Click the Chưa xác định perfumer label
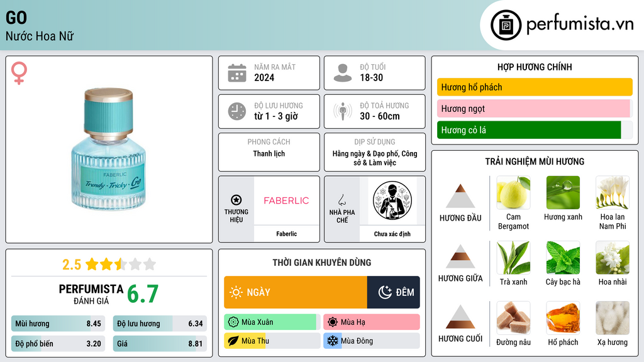Viewport: 644px width, 362px height. tap(392, 234)
